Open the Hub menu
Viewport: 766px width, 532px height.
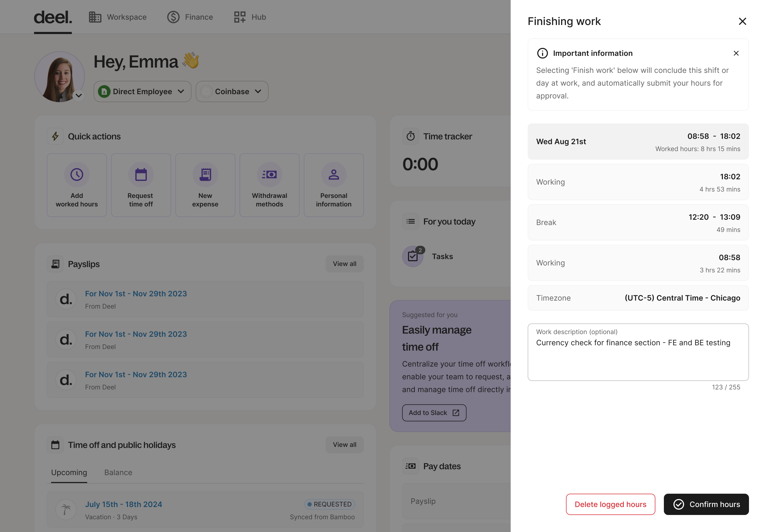click(250, 17)
